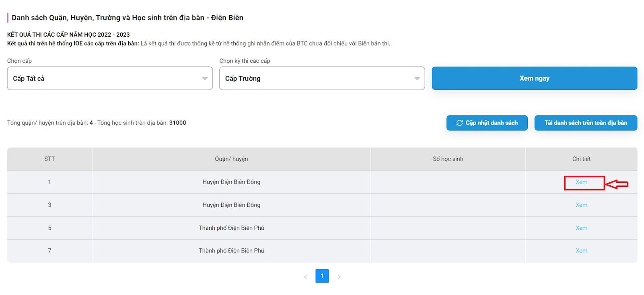Click the STT column header

pos(49,159)
